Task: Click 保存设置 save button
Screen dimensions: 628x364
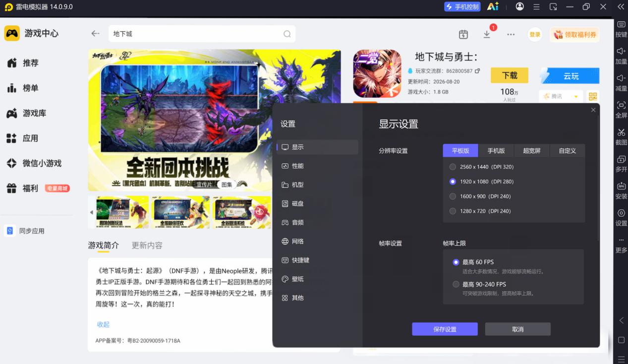Action: [x=445, y=329]
